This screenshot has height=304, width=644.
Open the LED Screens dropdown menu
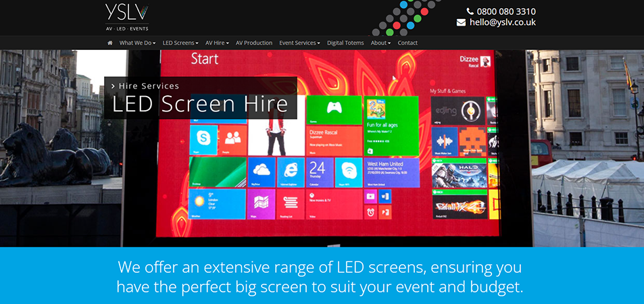tap(180, 43)
